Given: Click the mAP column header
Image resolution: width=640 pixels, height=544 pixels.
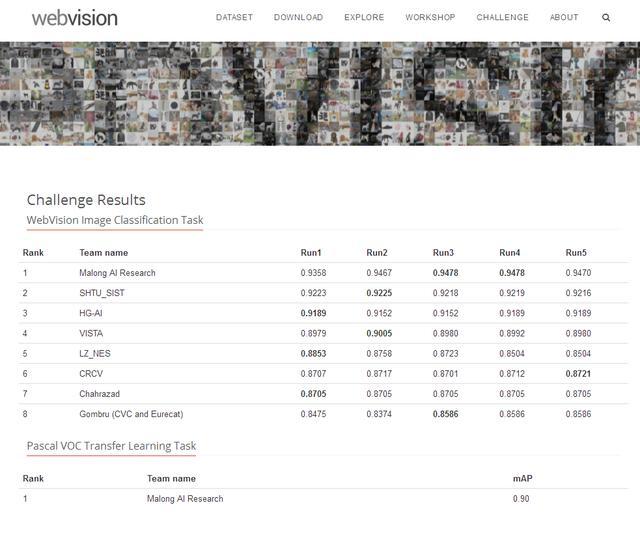Looking at the screenshot, I should tap(522, 478).
